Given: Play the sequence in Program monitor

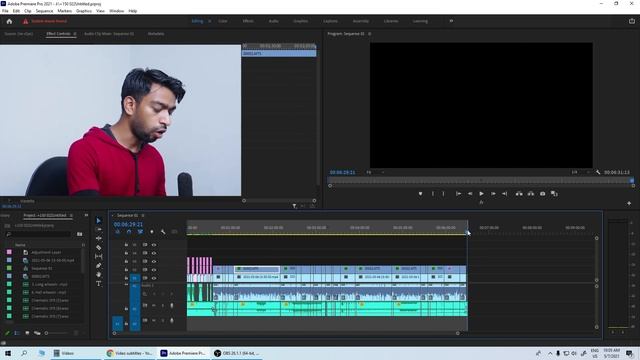Looking at the screenshot, I should 482,194.
